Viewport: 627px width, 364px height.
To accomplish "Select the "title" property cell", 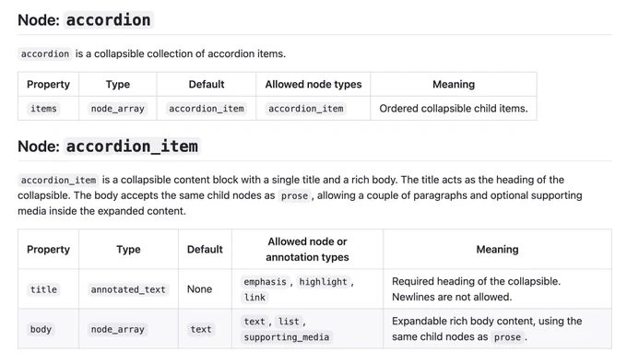I will 43,289.
